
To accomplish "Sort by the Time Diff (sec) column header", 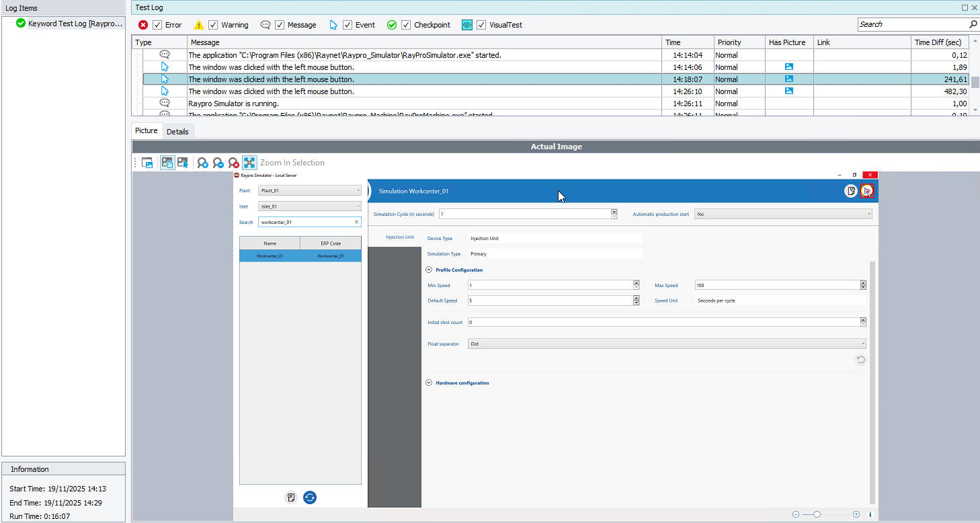I will (x=938, y=42).
